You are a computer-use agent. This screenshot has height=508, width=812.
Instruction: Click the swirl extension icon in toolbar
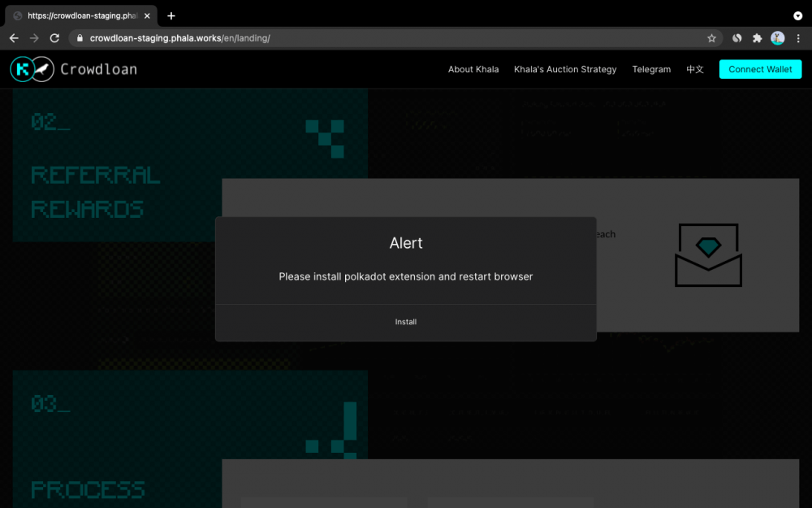(x=737, y=38)
